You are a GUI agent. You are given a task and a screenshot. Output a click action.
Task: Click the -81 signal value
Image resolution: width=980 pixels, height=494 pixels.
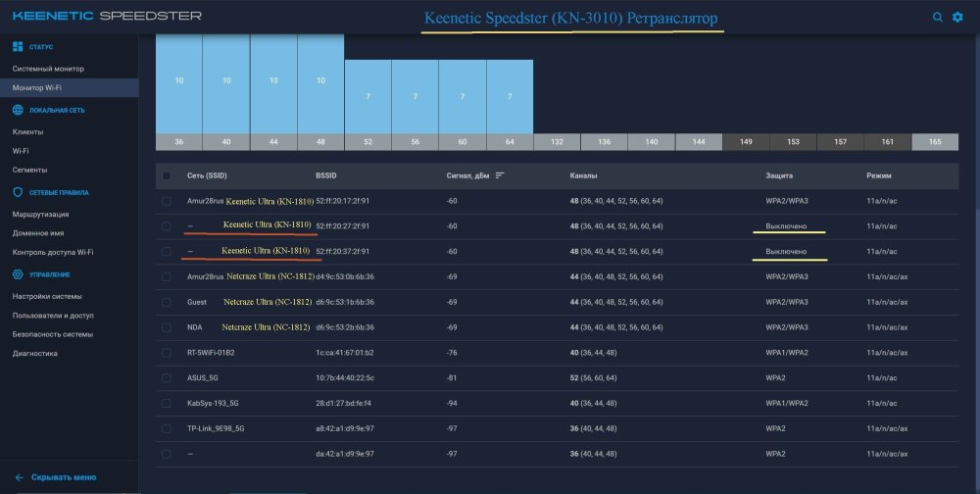451,378
